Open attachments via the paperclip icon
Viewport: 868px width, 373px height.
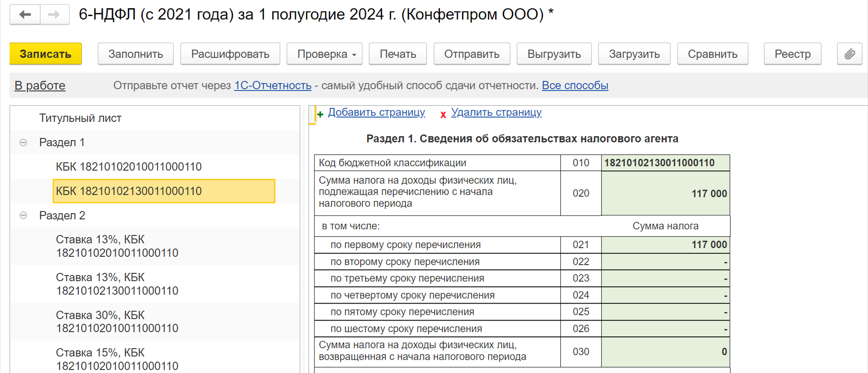pyautogui.click(x=849, y=54)
